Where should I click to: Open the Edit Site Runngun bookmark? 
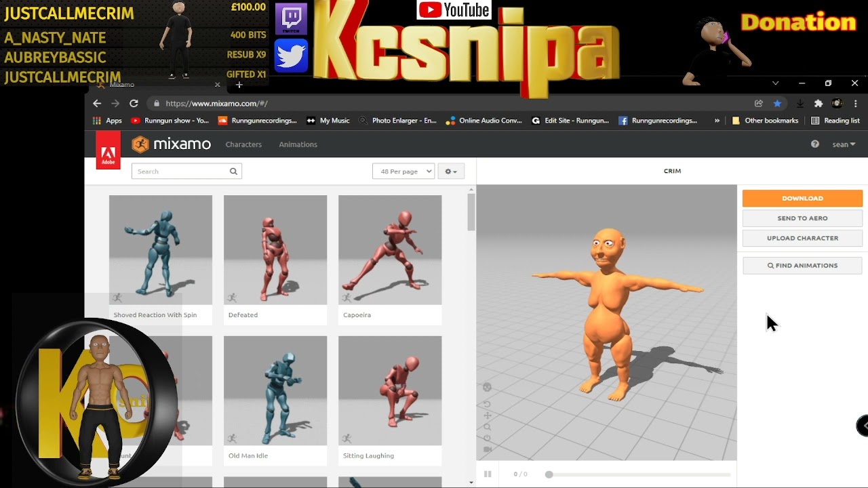click(x=570, y=121)
